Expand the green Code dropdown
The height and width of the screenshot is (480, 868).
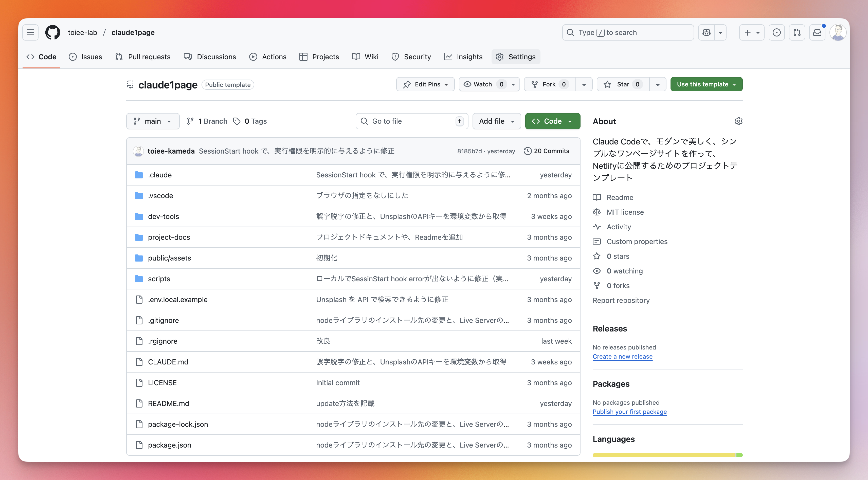[x=552, y=121]
